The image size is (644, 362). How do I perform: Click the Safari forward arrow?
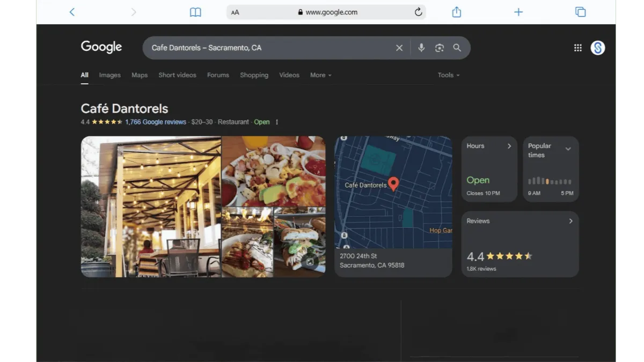pyautogui.click(x=134, y=12)
